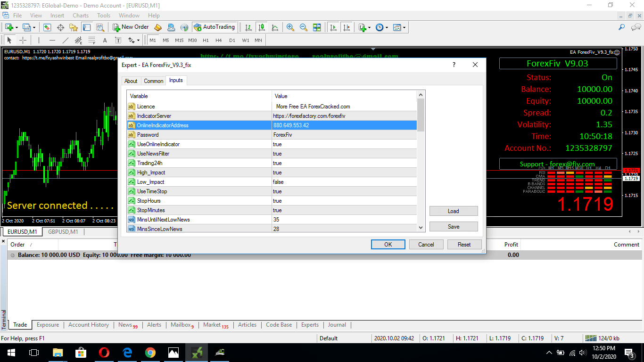The height and width of the screenshot is (362, 644).
Task: Switch chart to candlesticks view
Action: [x=262, y=27]
